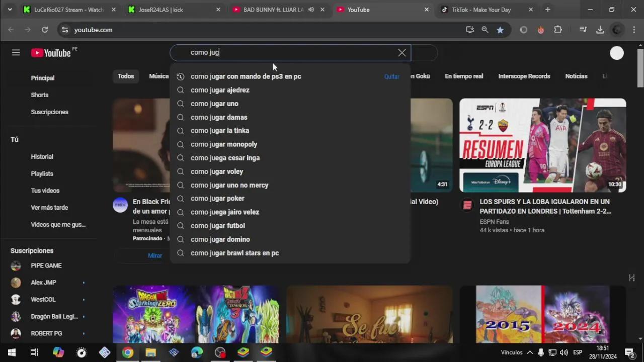Open Historial in the sidebar
This screenshot has height=362, width=644.
[42, 157]
